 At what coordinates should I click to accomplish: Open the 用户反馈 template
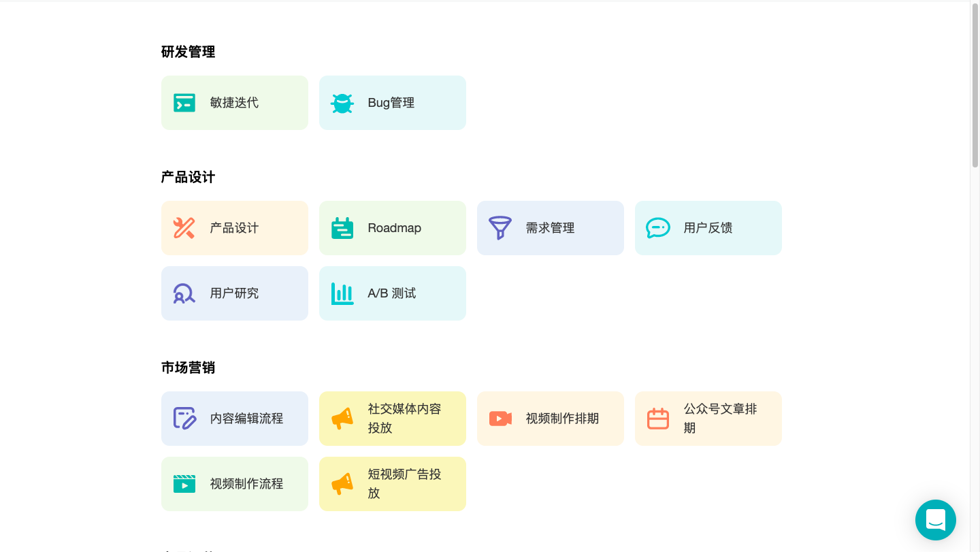(x=708, y=228)
